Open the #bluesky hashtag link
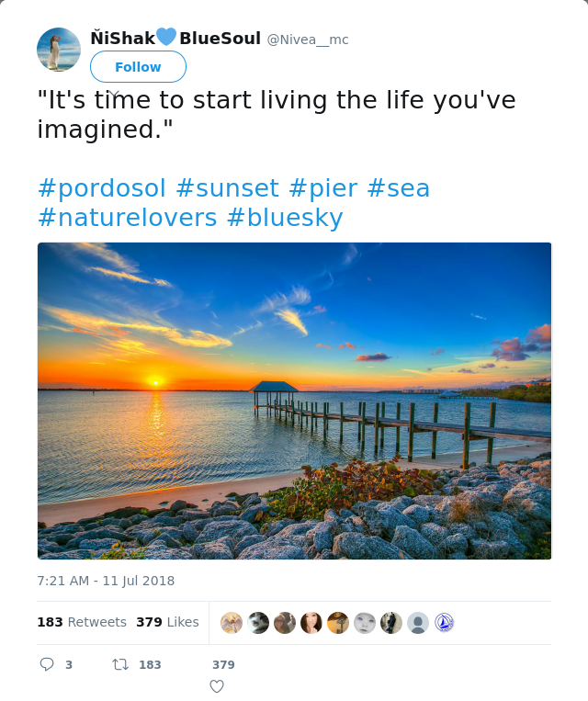 tap(285, 218)
